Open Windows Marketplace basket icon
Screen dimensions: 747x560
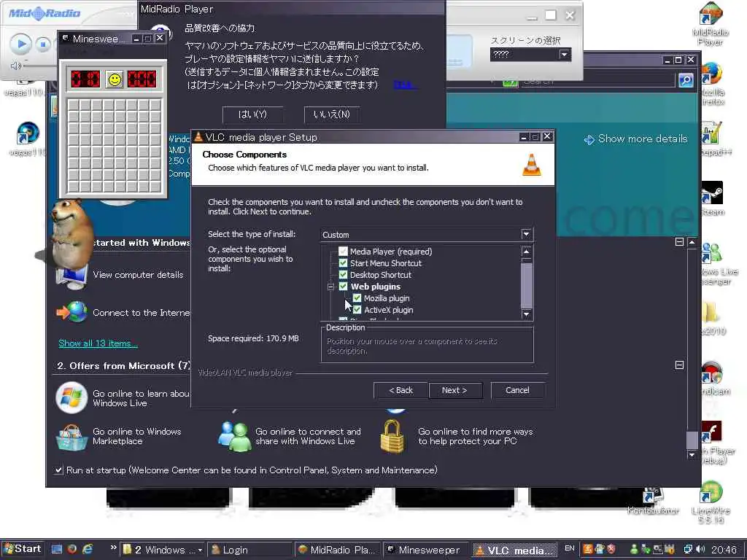tap(71, 437)
